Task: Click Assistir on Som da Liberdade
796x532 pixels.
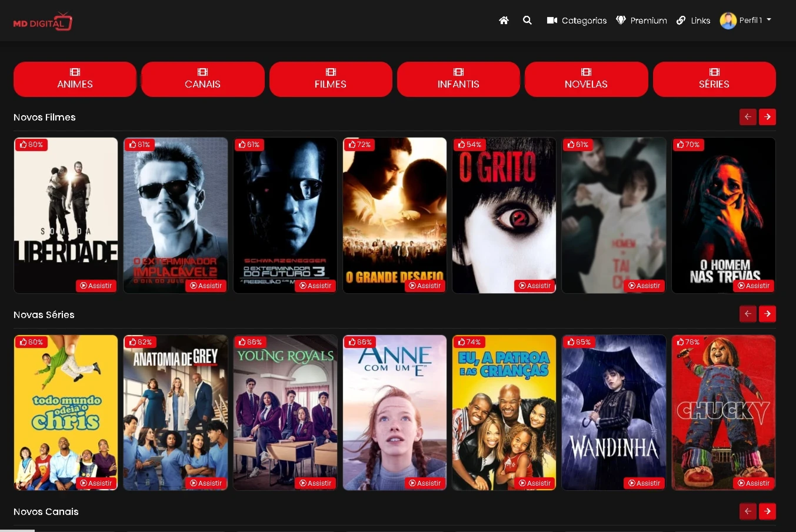Action: [96, 286]
